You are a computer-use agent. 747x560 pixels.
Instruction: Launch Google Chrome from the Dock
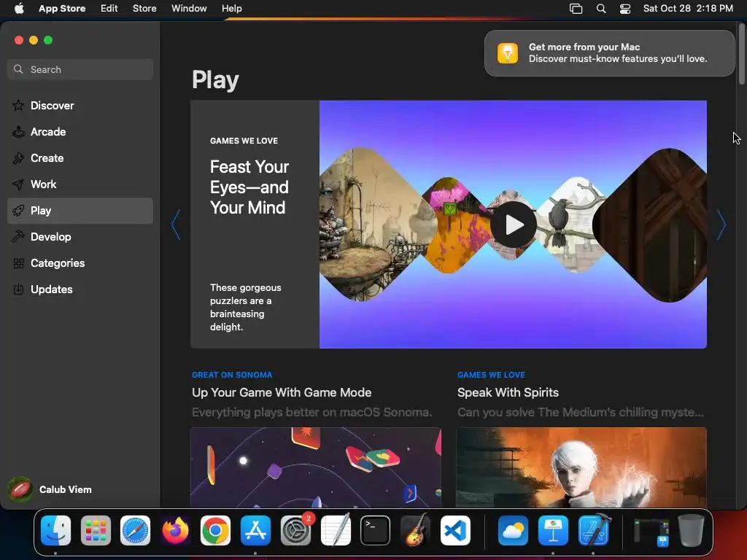(215, 531)
